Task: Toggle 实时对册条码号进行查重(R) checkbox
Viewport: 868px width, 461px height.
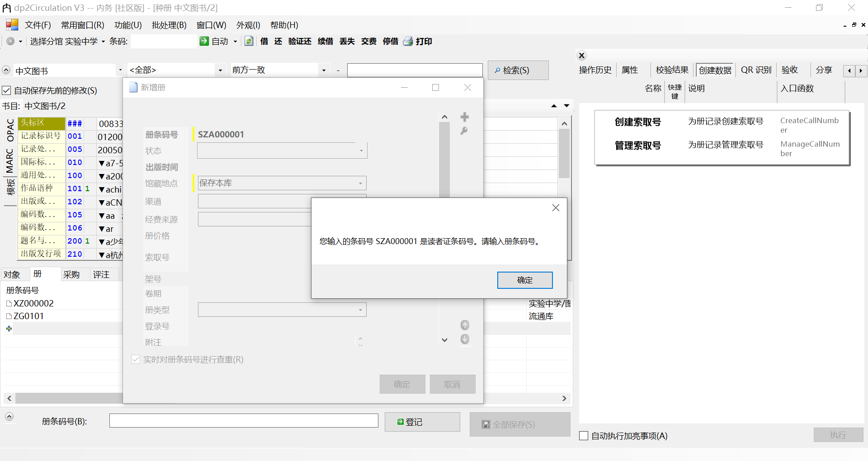Action: coord(136,359)
